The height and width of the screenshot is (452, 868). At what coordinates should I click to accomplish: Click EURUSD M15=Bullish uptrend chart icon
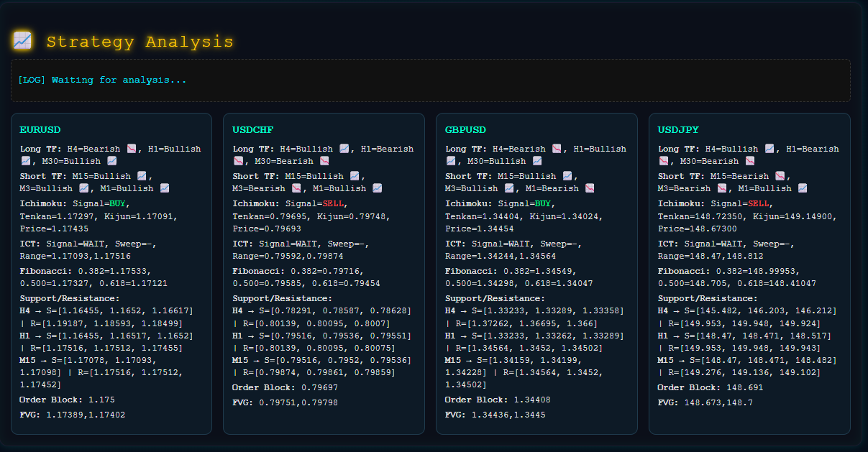(142, 176)
